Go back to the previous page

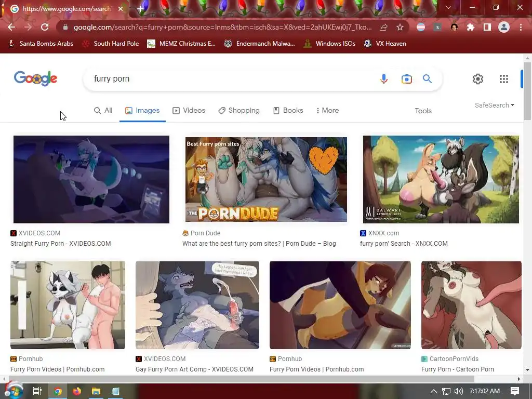pyautogui.click(x=11, y=27)
